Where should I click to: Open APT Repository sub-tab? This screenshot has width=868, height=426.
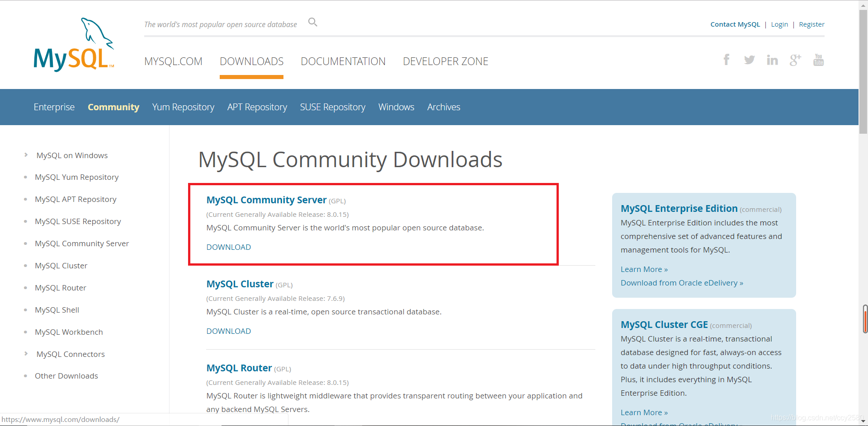point(257,107)
